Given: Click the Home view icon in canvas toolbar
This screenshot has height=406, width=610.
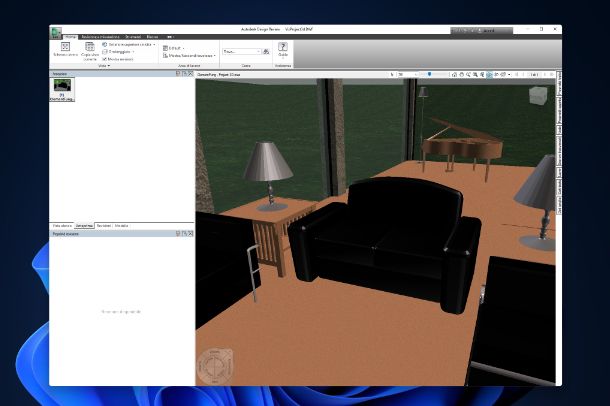Looking at the screenshot, I should [x=454, y=74].
